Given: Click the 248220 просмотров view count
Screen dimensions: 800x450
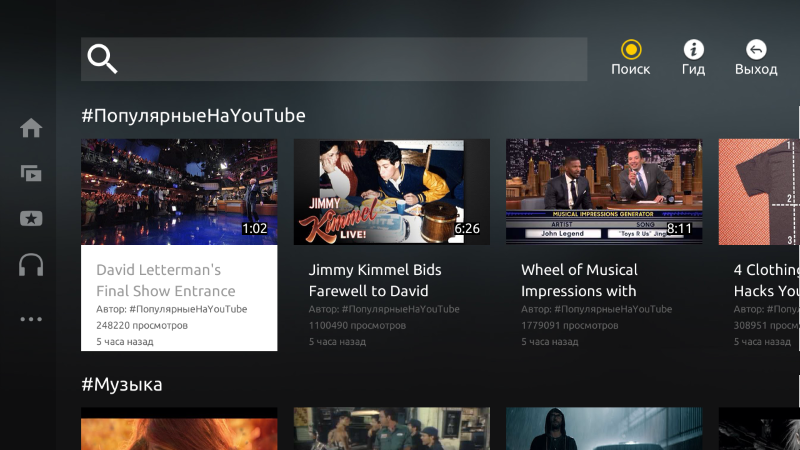Looking at the screenshot, I should pyautogui.click(x=142, y=326).
